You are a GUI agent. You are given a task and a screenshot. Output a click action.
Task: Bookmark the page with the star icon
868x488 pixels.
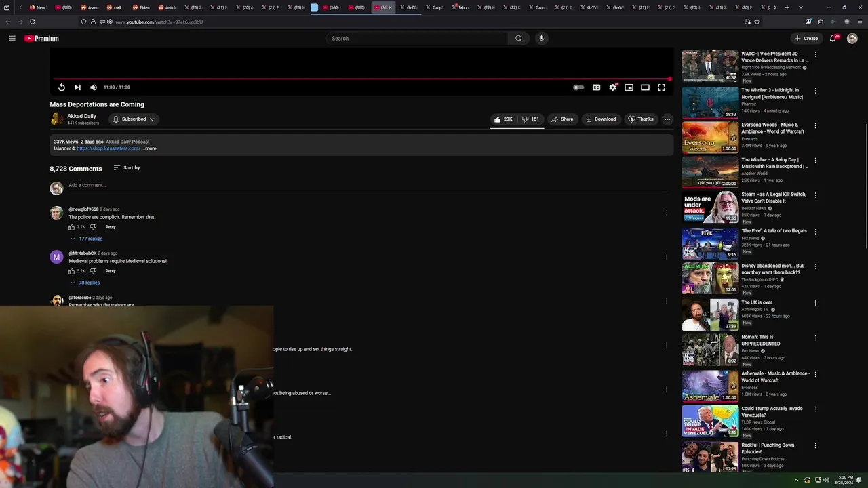(757, 22)
